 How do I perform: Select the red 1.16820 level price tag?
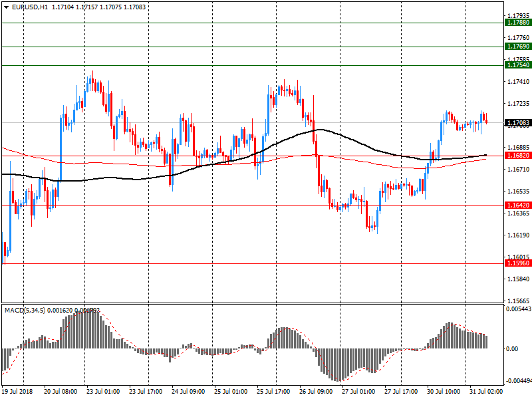click(x=517, y=156)
